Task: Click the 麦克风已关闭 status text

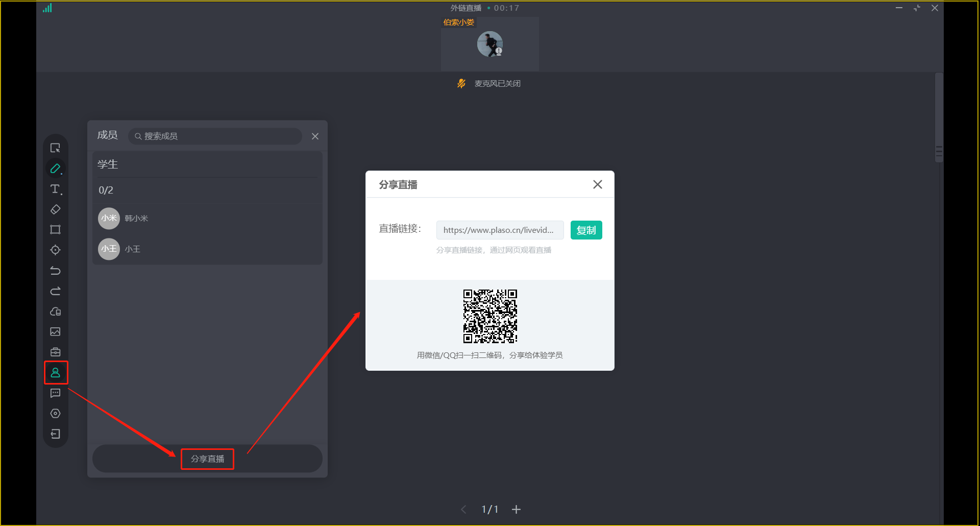Action: (497, 84)
